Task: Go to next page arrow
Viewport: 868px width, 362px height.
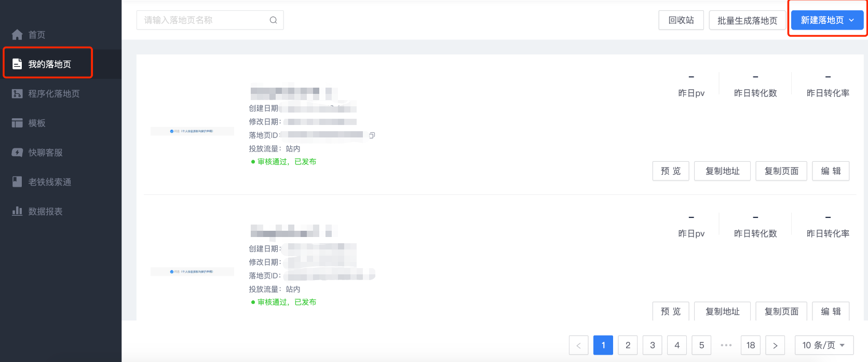Action: pyautogui.click(x=775, y=345)
